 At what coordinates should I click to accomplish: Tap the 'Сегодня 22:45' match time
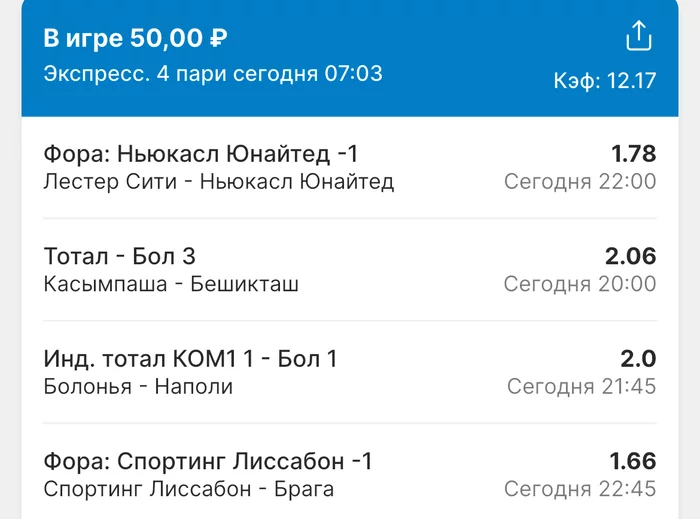click(x=580, y=489)
